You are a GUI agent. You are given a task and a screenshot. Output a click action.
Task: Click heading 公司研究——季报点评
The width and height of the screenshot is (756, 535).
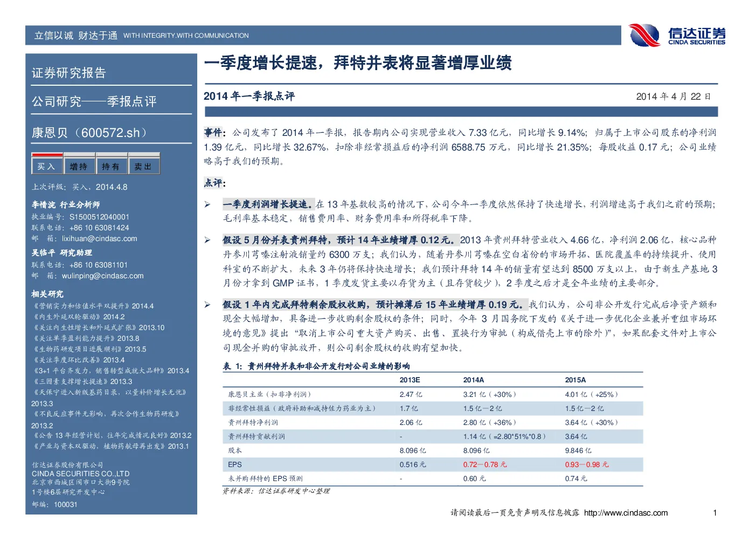click(x=94, y=101)
